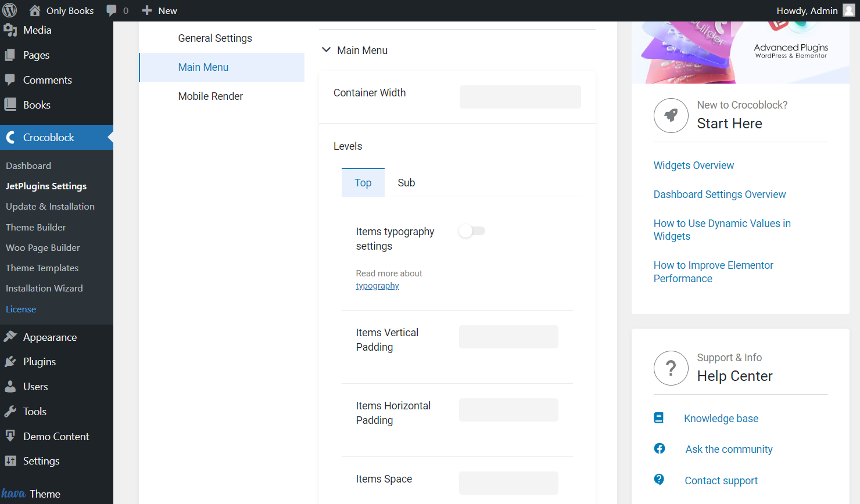Click Ask the community link
The height and width of the screenshot is (504, 860).
pyautogui.click(x=729, y=449)
